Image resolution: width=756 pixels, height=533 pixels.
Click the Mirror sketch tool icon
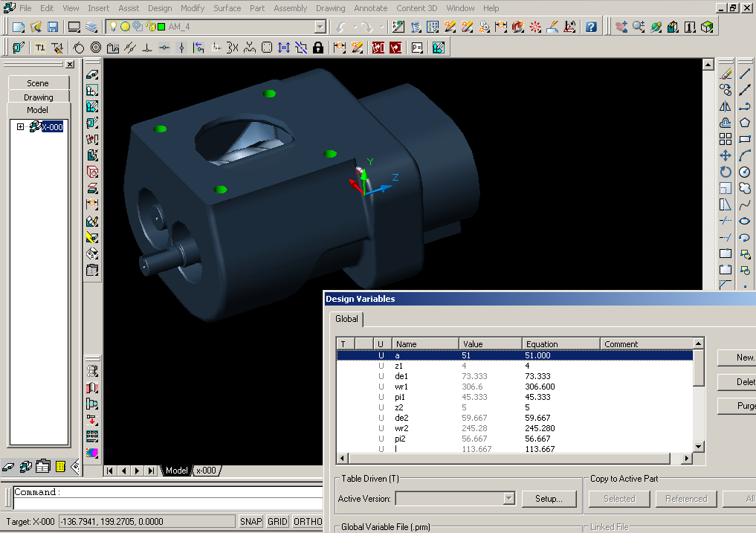coord(725,106)
